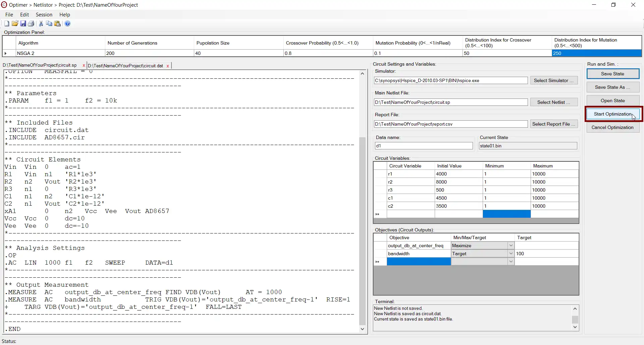This screenshot has height=345, width=644.
Task: Select the highlighted Mutation Distribution Index cell 250
Action: (x=597, y=53)
